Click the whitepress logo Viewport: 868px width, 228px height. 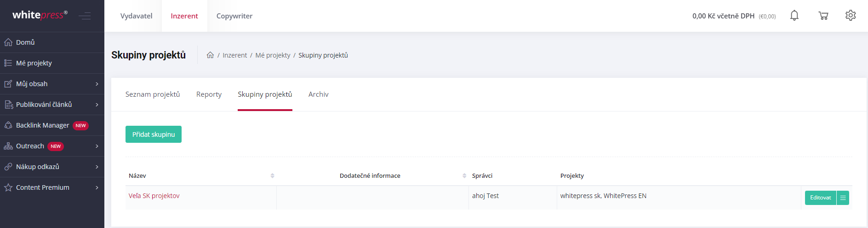40,15
